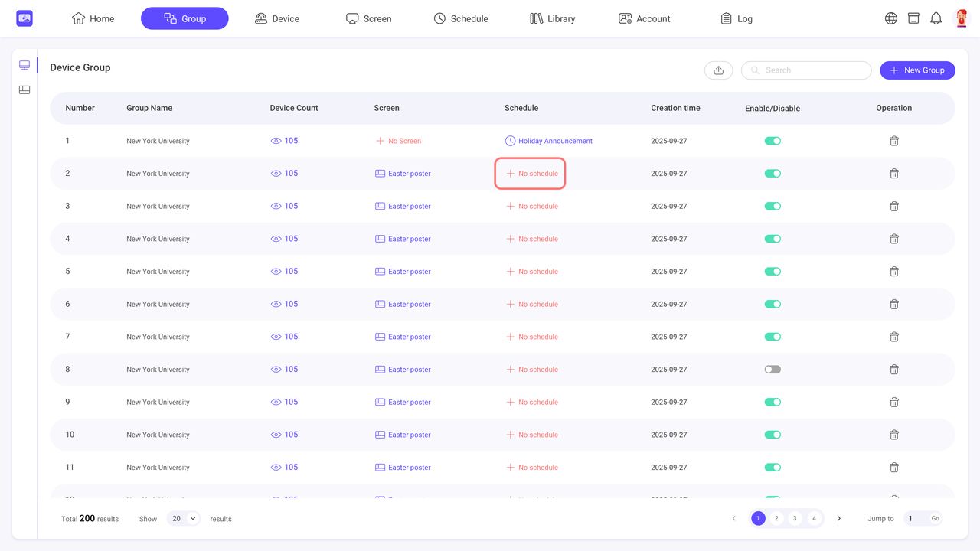Open notifications bell icon
Screen dimensions: 980x551
click(x=936, y=18)
